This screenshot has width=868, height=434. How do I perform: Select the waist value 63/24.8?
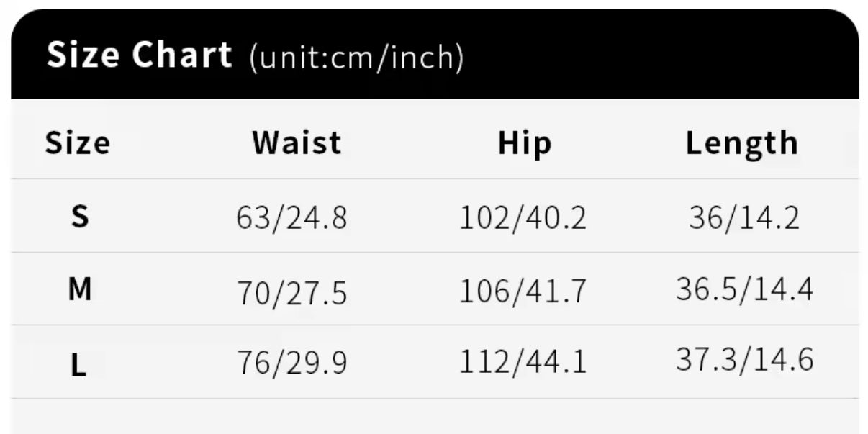click(291, 218)
